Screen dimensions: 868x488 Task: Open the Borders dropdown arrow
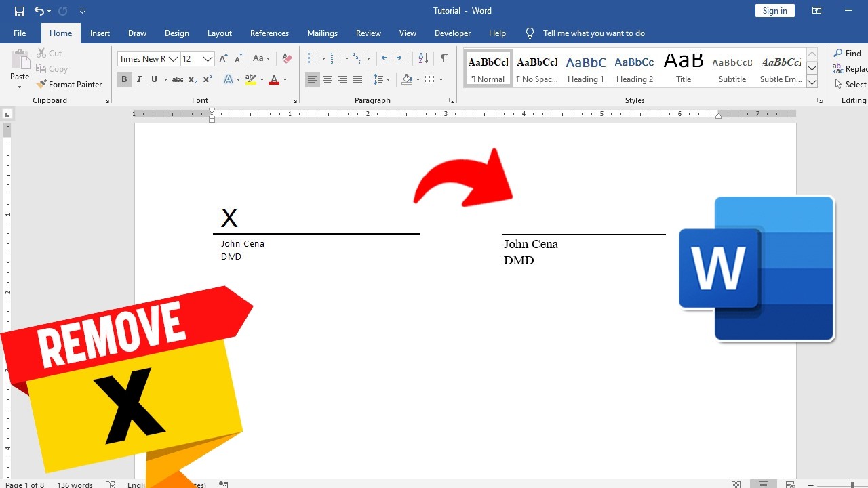(x=441, y=79)
